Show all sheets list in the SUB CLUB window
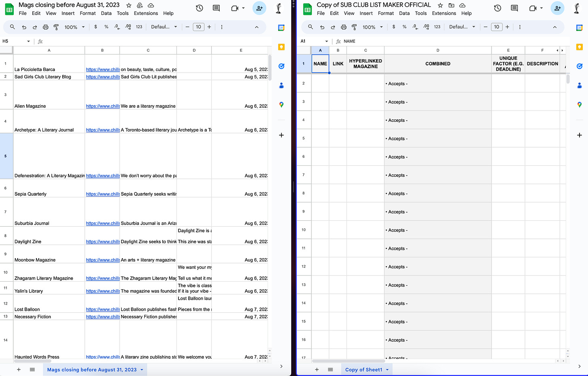 pos(330,370)
